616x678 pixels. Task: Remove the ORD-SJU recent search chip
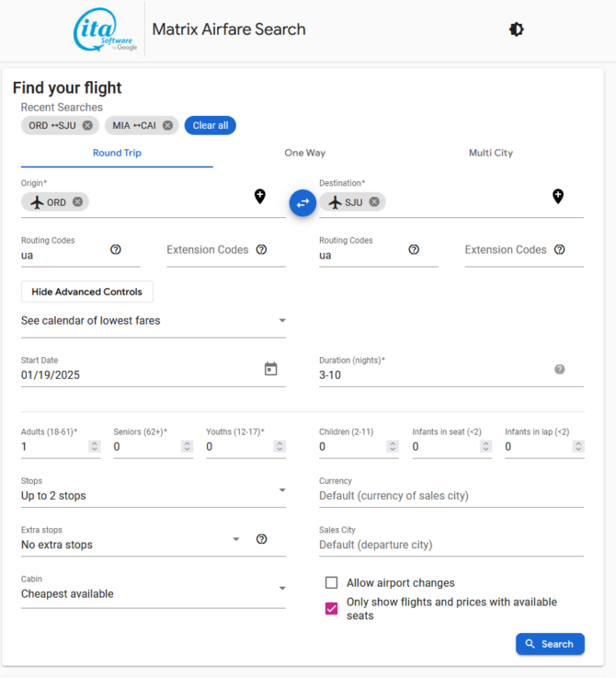(87, 125)
